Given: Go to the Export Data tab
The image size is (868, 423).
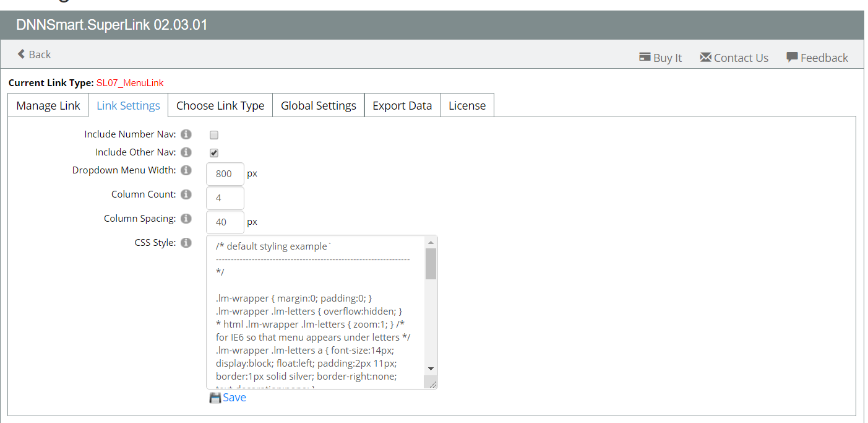Looking at the screenshot, I should click(402, 105).
